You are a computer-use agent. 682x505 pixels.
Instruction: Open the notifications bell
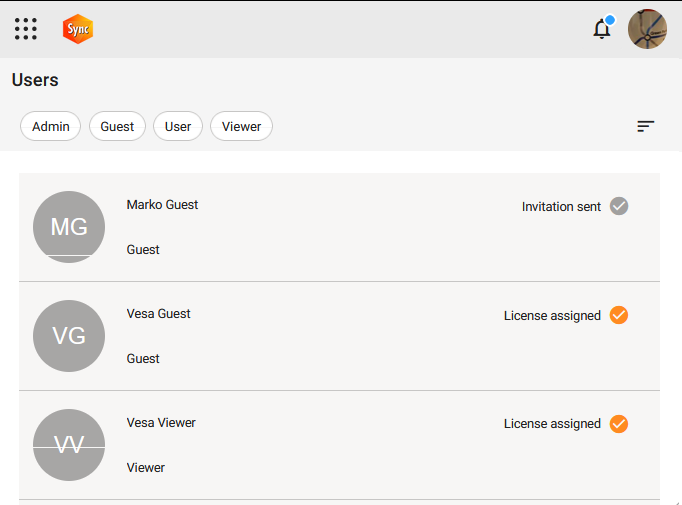(x=602, y=29)
